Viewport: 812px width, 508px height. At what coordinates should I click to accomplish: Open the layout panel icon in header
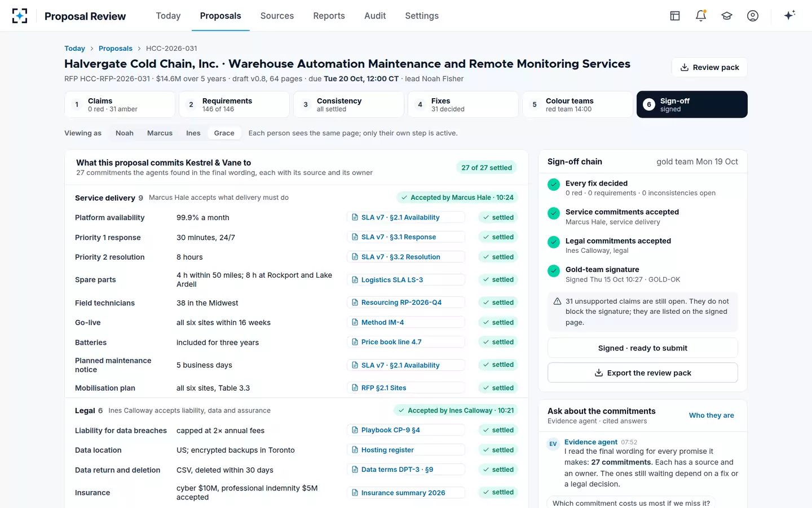pyautogui.click(x=675, y=16)
